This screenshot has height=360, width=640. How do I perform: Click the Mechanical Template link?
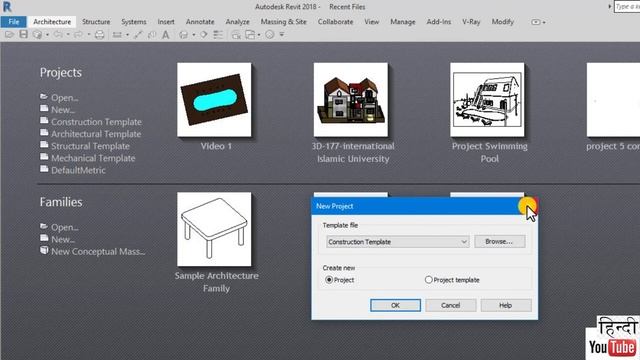(93, 158)
